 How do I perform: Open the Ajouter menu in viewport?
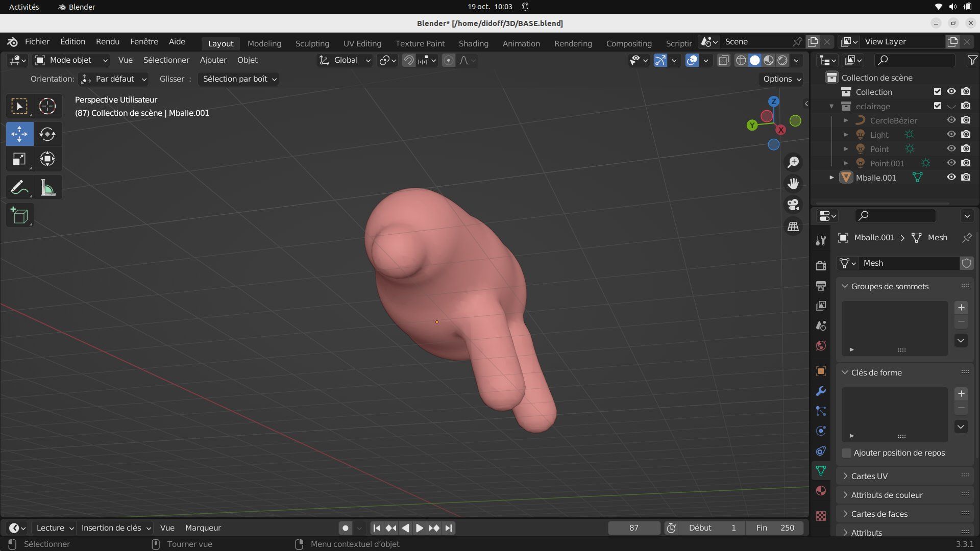click(213, 60)
